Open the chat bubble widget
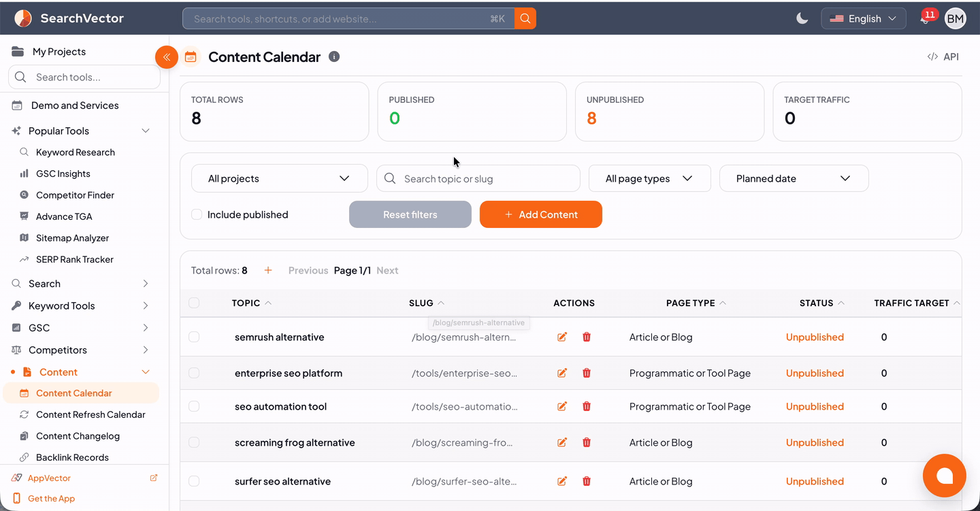Screen dimensions: 980x511 945,476
